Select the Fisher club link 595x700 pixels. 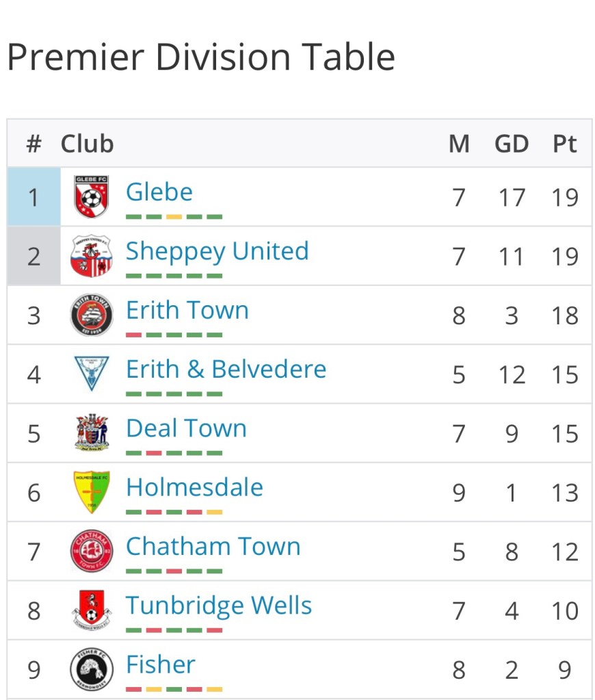[x=161, y=664]
